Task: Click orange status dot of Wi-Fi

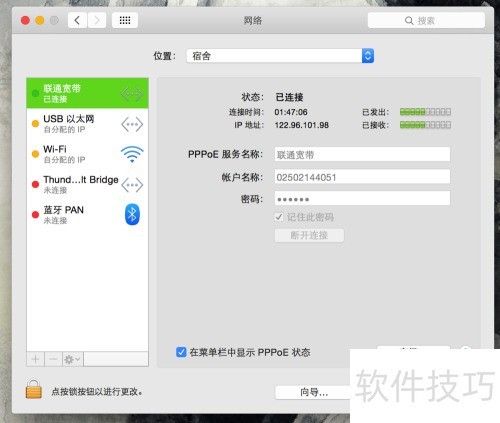Action: (35, 154)
